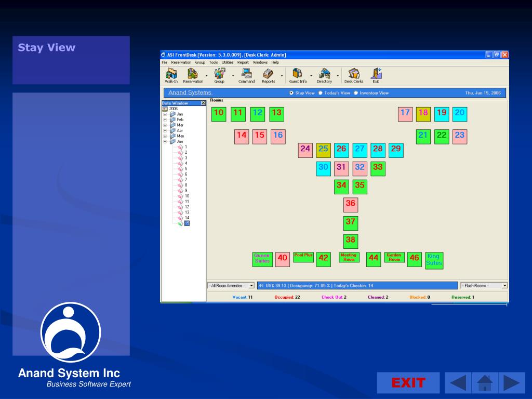Open the Group menu
Viewport: 532px width, 399px height.
point(200,62)
